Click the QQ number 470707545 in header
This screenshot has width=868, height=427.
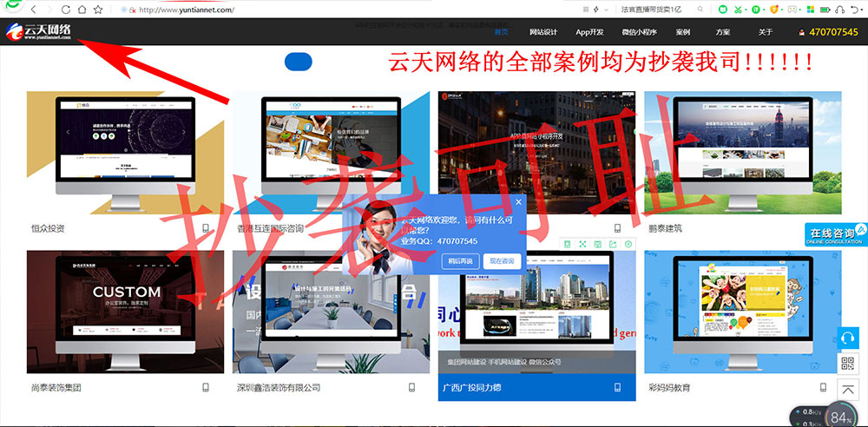pos(833,32)
